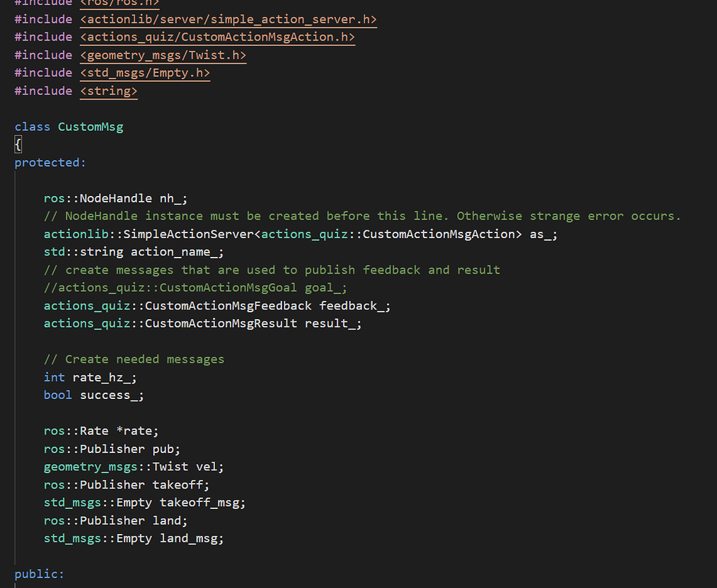This screenshot has height=588, width=717.
Task: Open the simple_action_server.h include link
Action: coord(228,19)
